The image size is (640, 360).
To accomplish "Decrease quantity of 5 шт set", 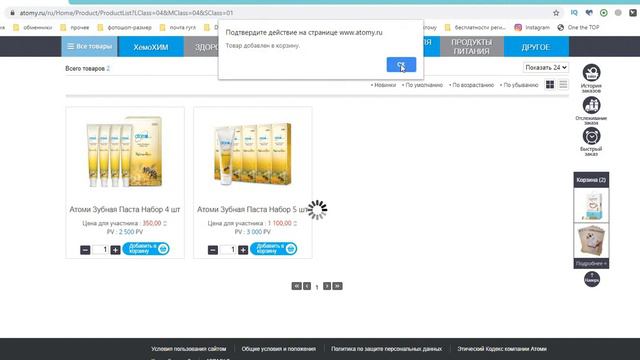I will [x=213, y=249].
